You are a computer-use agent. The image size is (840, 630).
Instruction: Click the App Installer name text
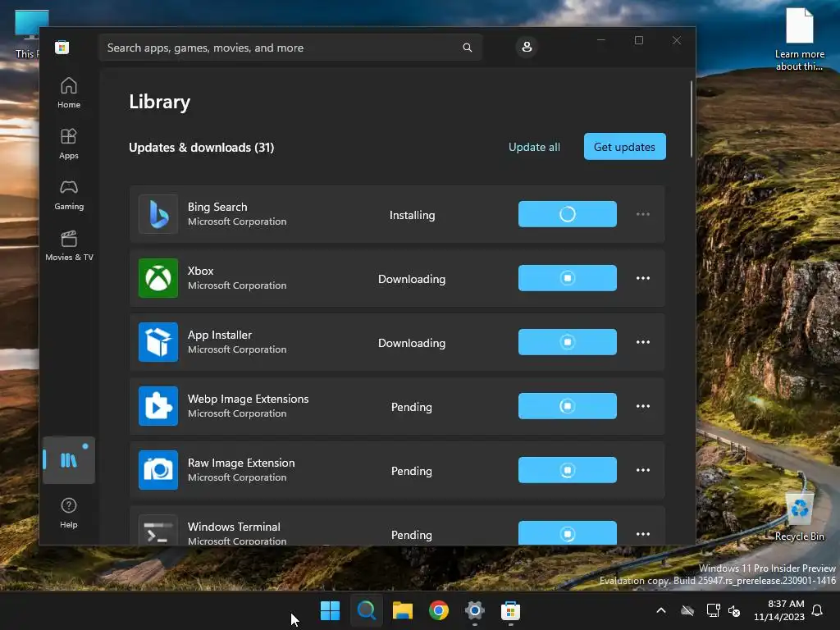click(x=220, y=335)
